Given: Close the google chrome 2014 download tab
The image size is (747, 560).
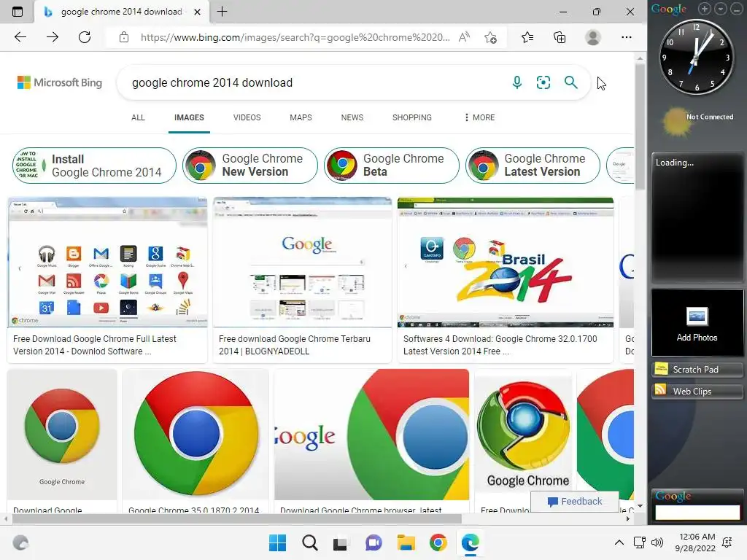Looking at the screenshot, I should (x=197, y=12).
